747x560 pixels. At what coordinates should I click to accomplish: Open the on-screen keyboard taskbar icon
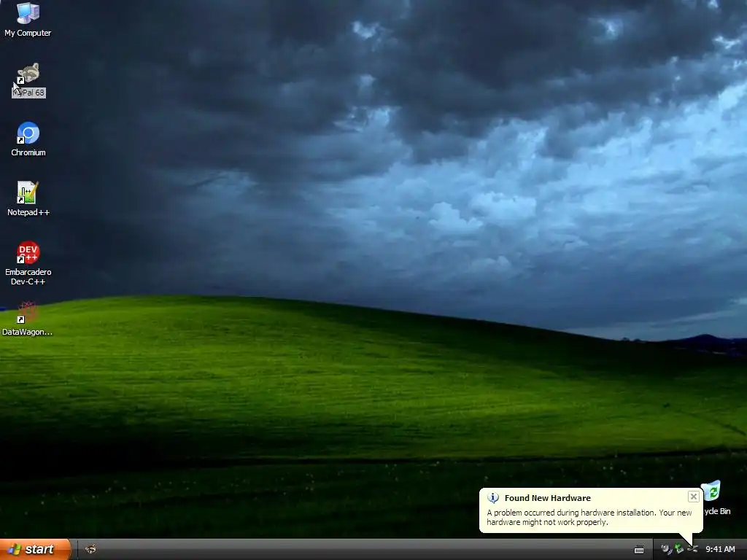[639, 550]
